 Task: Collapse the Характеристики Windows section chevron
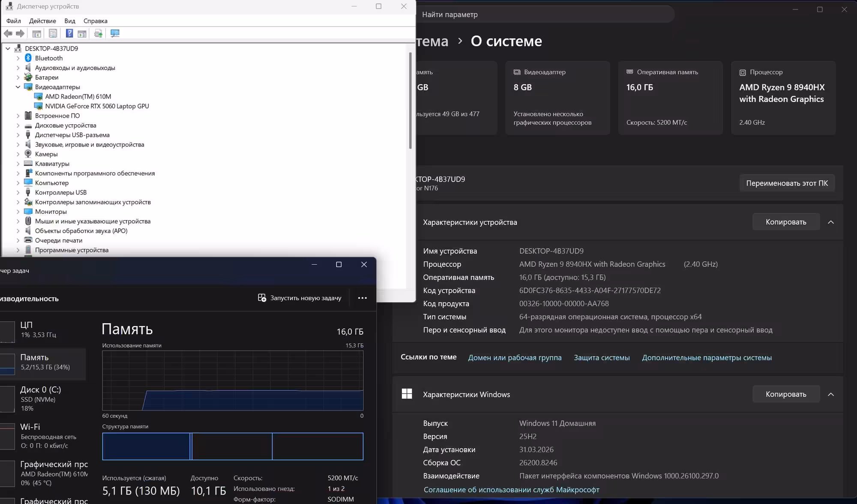(x=831, y=394)
